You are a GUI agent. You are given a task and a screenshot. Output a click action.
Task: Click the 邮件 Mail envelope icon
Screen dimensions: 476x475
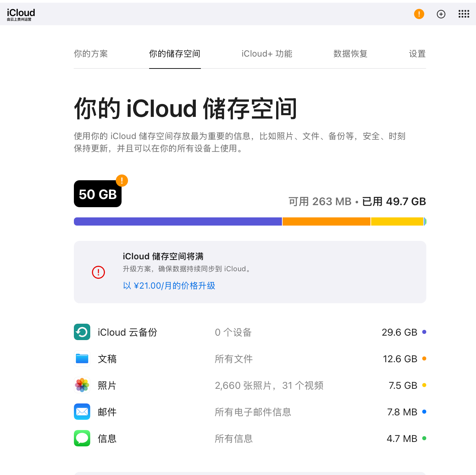tap(82, 412)
